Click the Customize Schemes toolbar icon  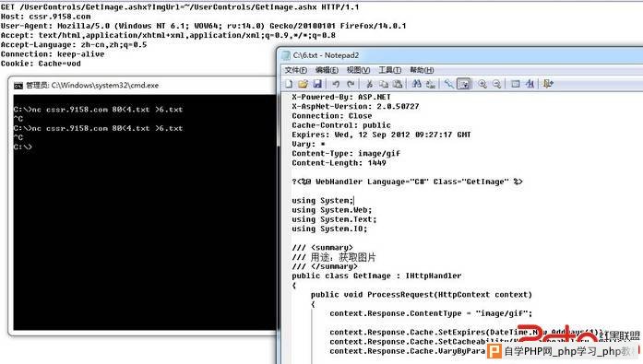(x=530, y=84)
